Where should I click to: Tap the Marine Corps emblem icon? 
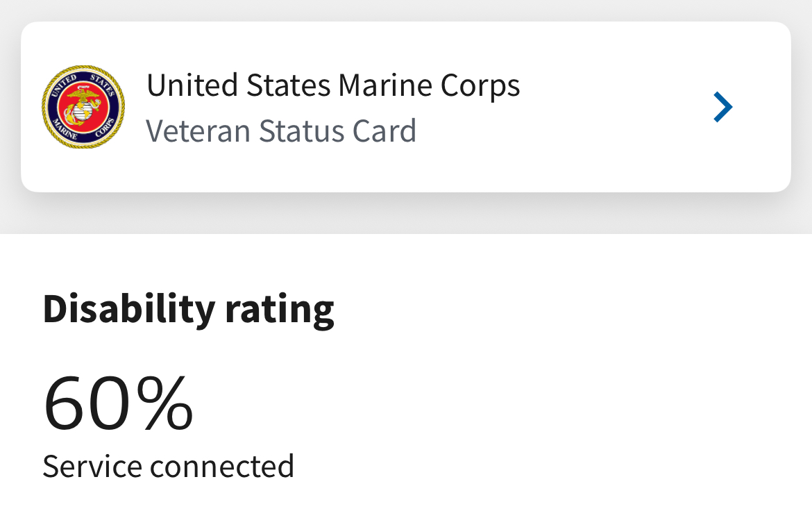[83, 107]
